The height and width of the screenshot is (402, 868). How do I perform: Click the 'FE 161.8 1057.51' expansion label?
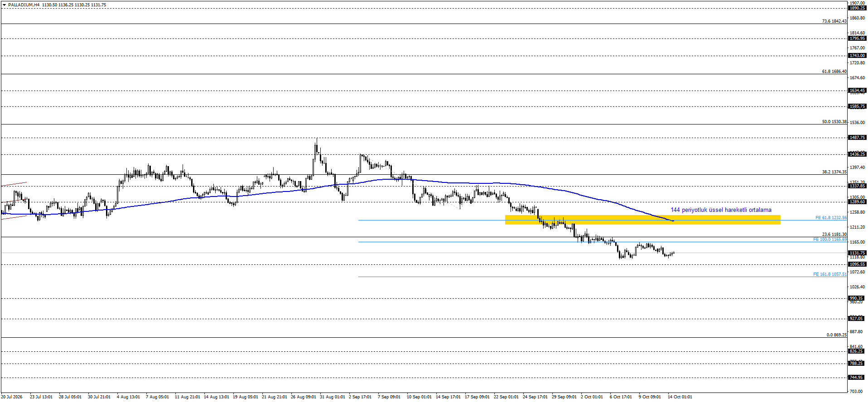point(830,274)
